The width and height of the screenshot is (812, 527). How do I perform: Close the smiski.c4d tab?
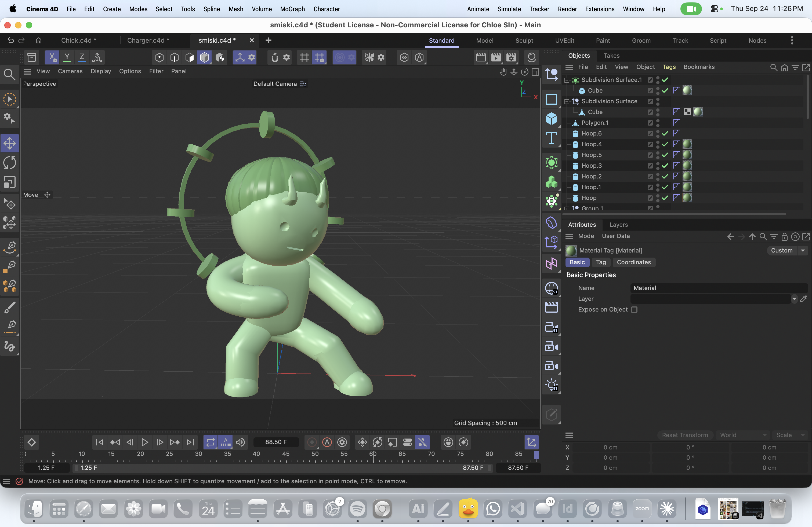[x=252, y=40]
